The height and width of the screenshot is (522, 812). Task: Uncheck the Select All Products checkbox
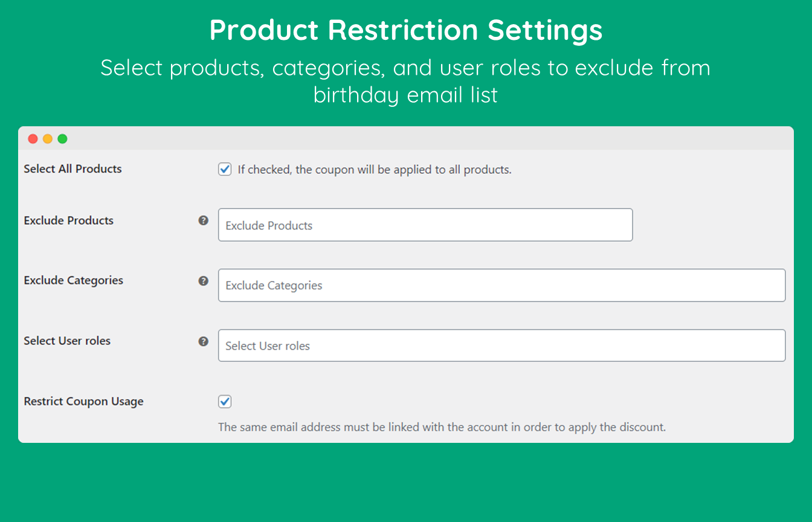coord(225,170)
